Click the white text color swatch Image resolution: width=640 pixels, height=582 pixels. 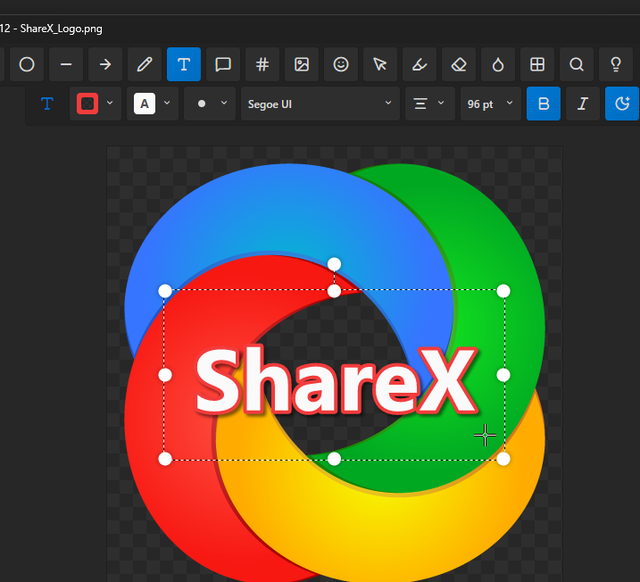144,104
